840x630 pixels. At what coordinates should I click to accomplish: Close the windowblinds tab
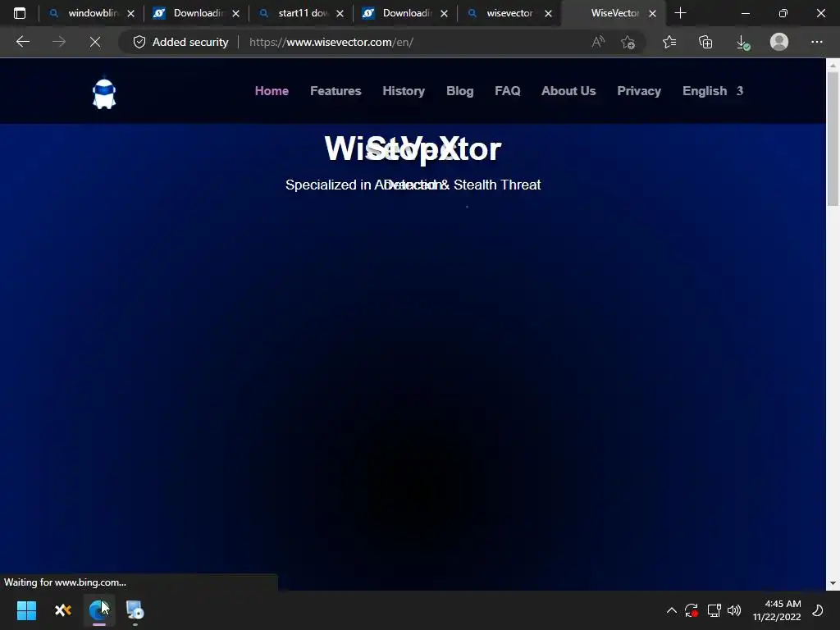pos(130,13)
